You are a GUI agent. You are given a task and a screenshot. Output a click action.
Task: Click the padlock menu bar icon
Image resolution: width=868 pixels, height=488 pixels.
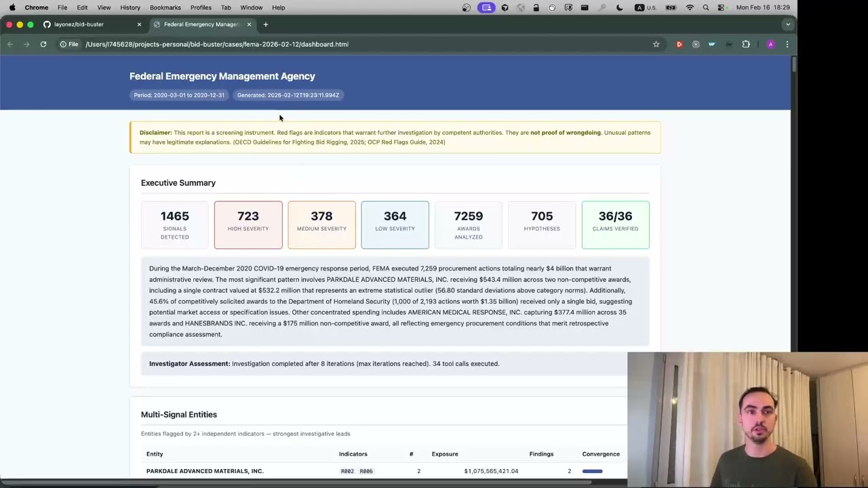click(x=536, y=7)
